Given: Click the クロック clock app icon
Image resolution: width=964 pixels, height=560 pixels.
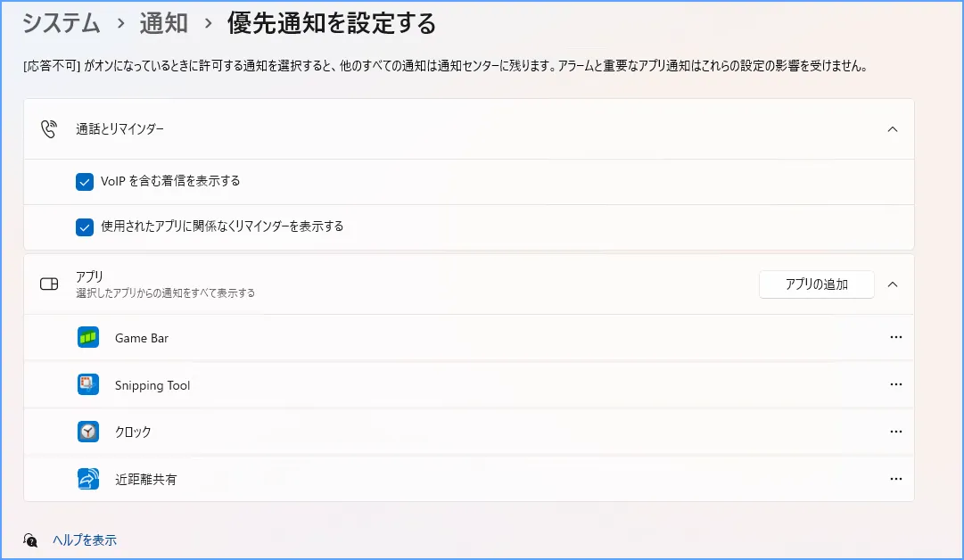Looking at the screenshot, I should pos(88,432).
